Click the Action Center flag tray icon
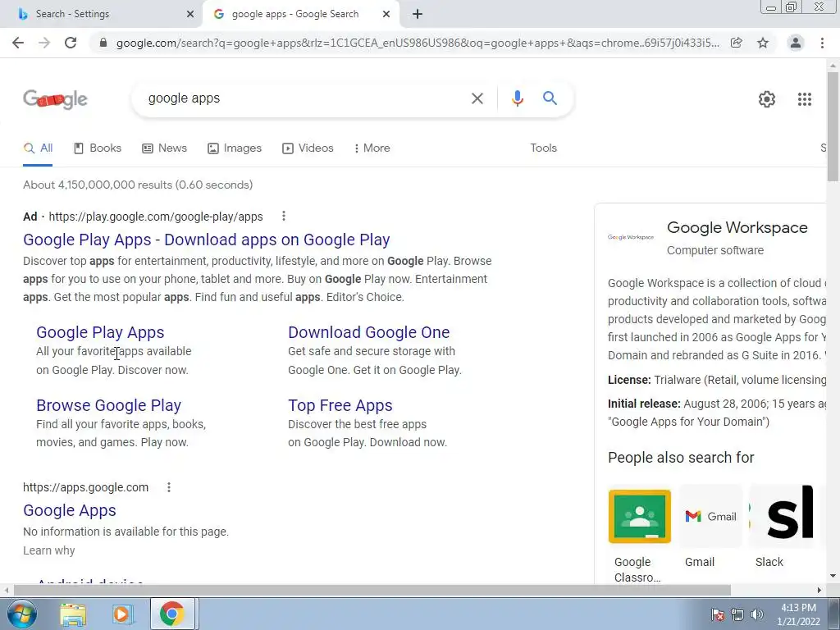The height and width of the screenshot is (630, 840). (x=719, y=614)
